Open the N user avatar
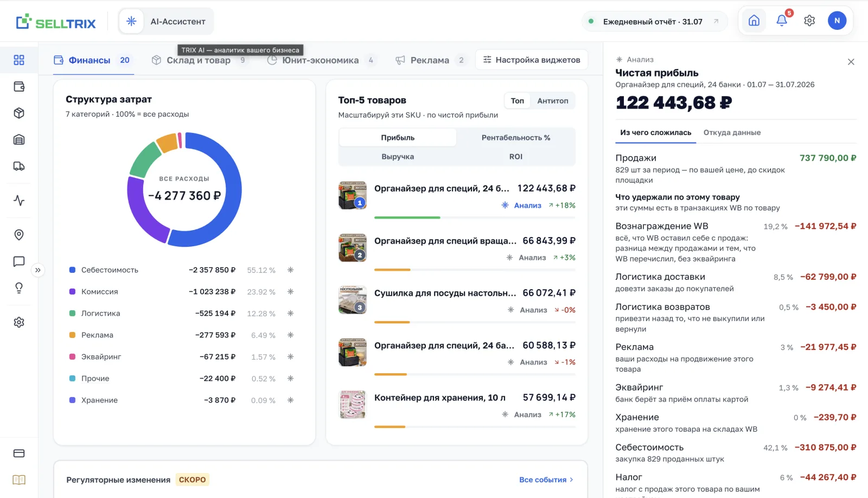This screenshot has width=868, height=498. click(837, 21)
